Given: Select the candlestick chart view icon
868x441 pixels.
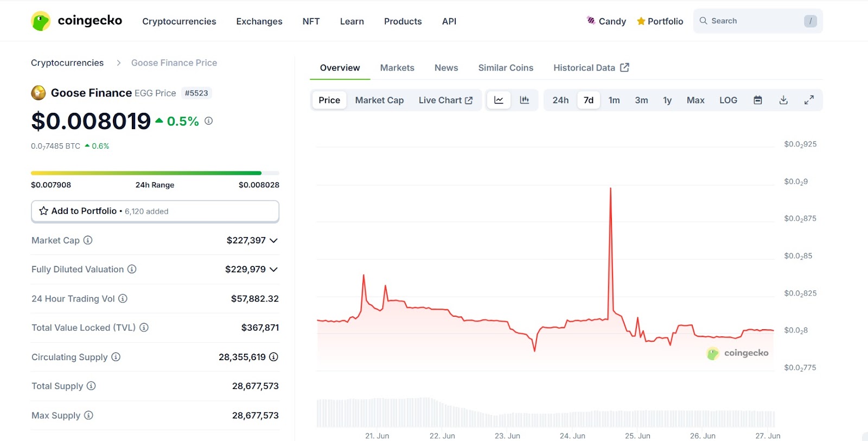Looking at the screenshot, I should pos(525,100).
